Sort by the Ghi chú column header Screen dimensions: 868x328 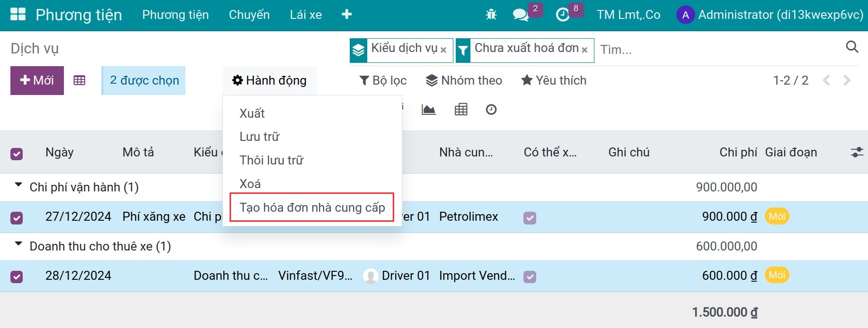coord(629,152)
